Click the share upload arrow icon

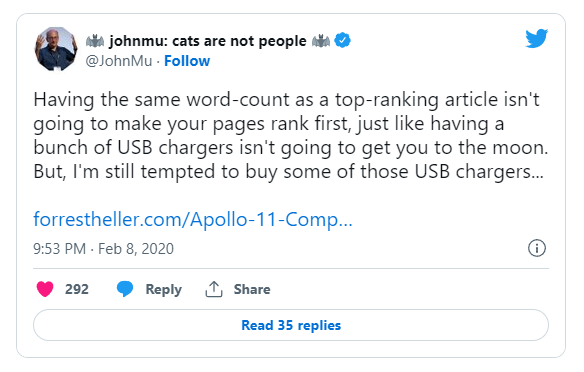(x=214, y=289)
